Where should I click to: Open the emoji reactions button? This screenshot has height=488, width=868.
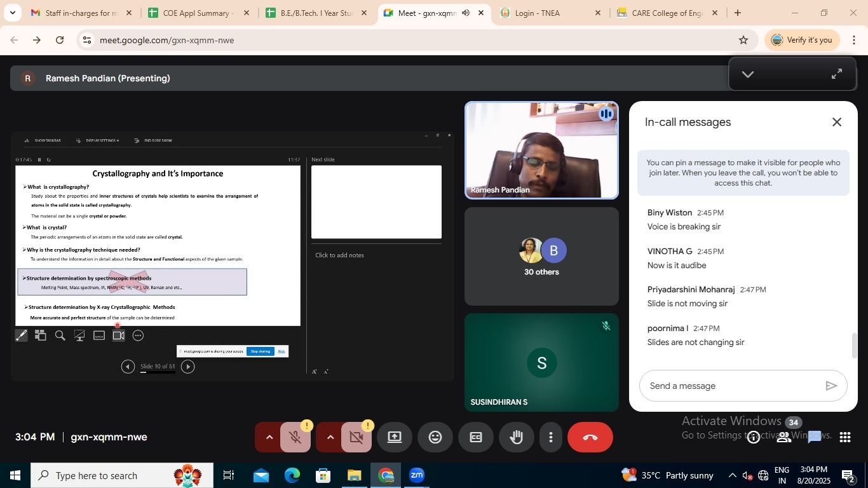435,437
